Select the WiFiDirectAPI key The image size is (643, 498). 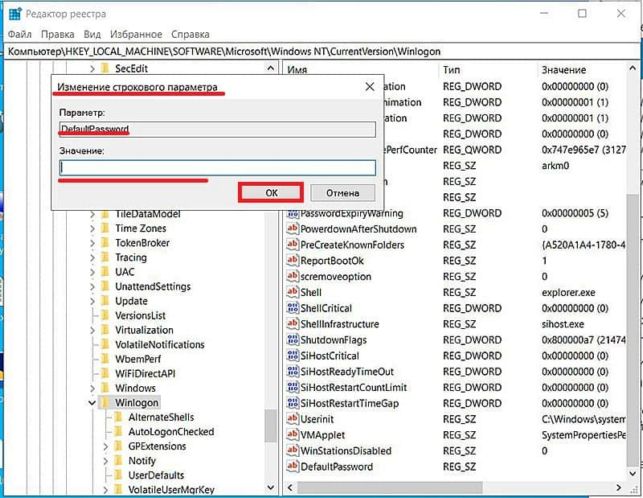[x=145, y=374]
